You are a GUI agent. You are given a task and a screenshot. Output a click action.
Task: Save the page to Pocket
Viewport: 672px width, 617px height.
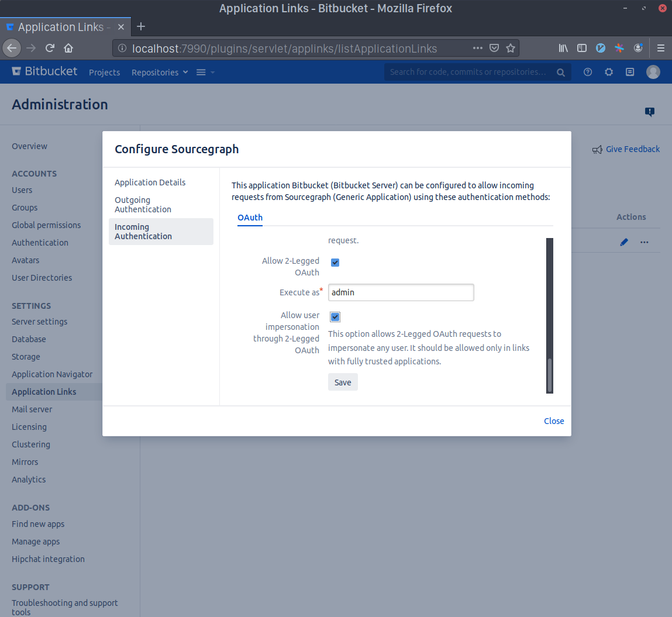click(494, 48)
